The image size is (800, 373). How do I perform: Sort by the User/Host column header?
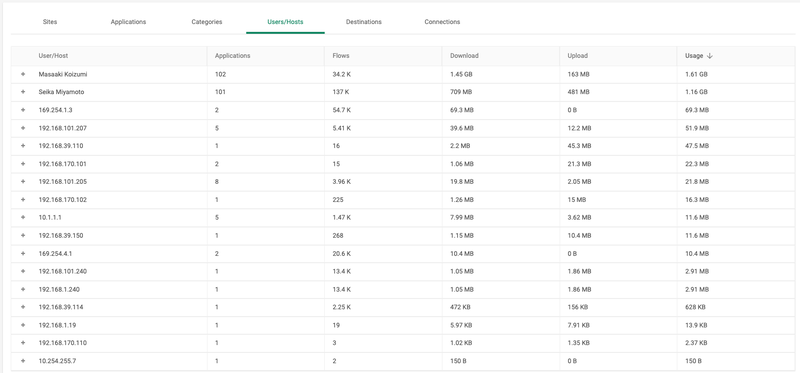[x=53, y=56]
